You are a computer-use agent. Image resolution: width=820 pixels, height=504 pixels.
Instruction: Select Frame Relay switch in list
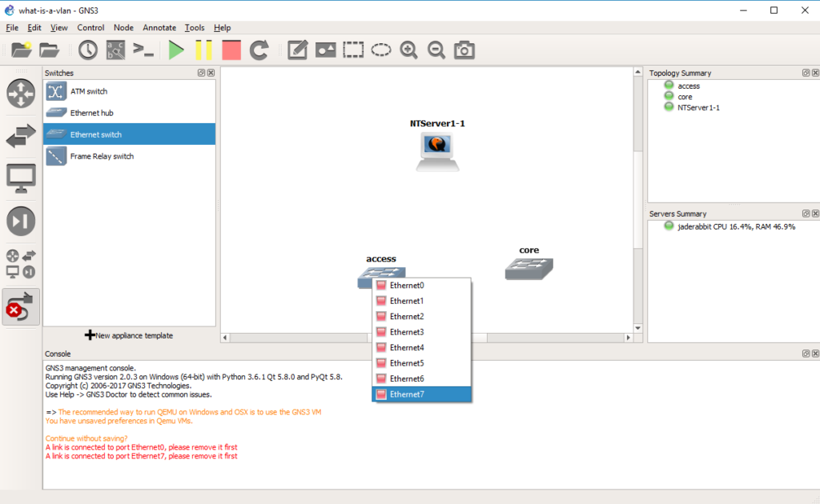(129, 156)
